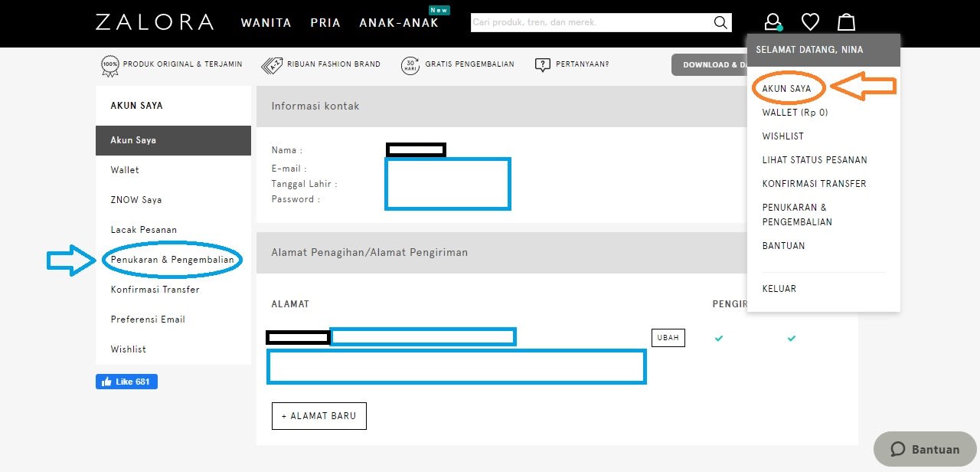Select BANTUAN in the account dropdown
980x472 pixels.
[783, 246]
